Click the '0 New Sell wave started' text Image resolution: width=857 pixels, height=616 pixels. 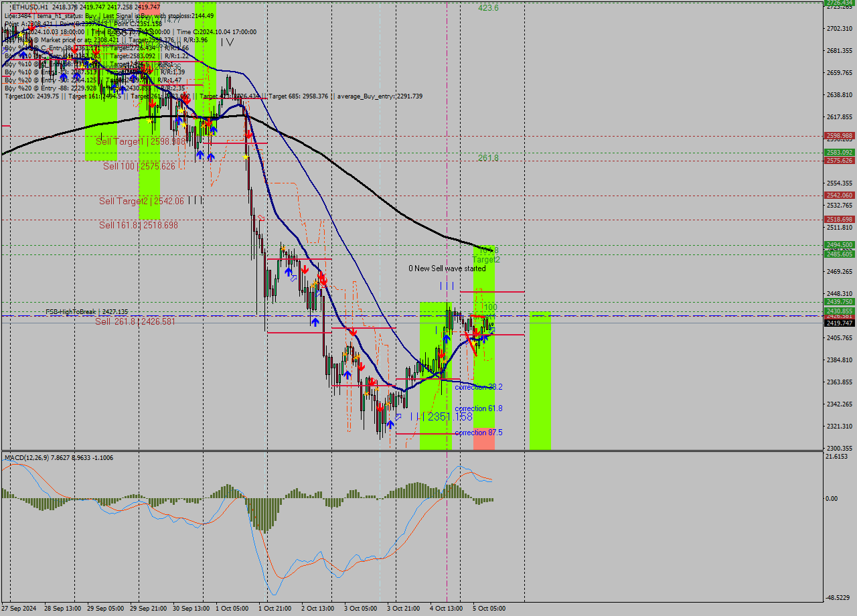point(447,268)
